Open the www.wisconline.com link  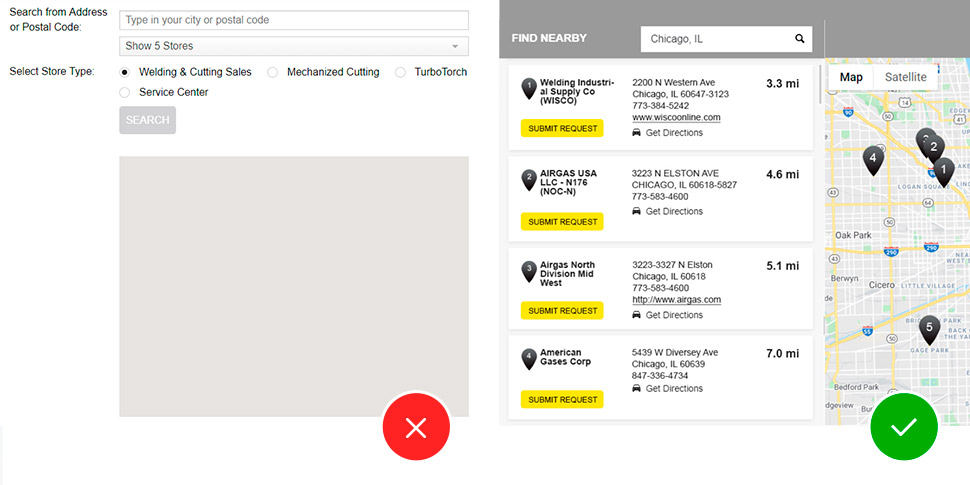tap(676, 118)
